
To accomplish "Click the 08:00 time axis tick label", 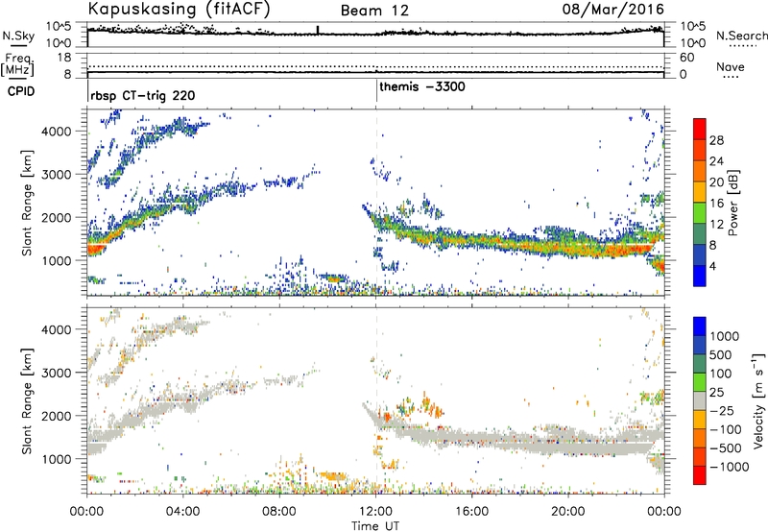I will click(279, 512).
